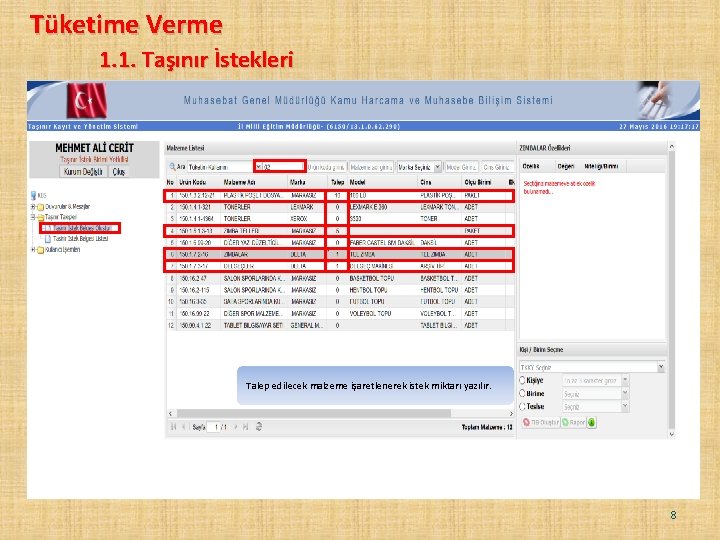Go to previous page in pager
This screenshot has height=540, width=720.
coord(184,427)
